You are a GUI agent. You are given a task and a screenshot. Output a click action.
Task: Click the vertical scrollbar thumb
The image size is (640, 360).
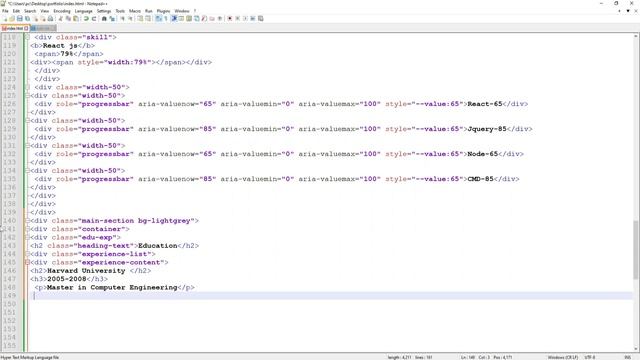coord(636,250)
